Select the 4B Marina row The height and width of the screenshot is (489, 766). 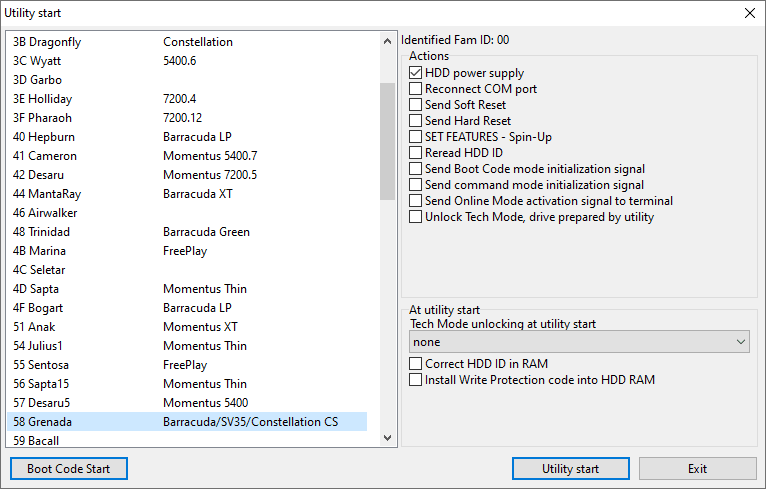(x=187, y=251)
